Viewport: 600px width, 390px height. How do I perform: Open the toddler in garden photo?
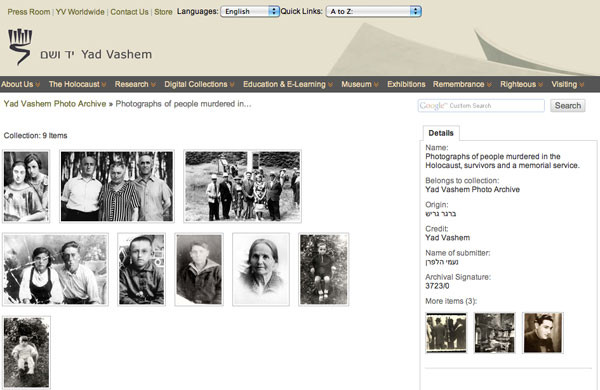26,352
